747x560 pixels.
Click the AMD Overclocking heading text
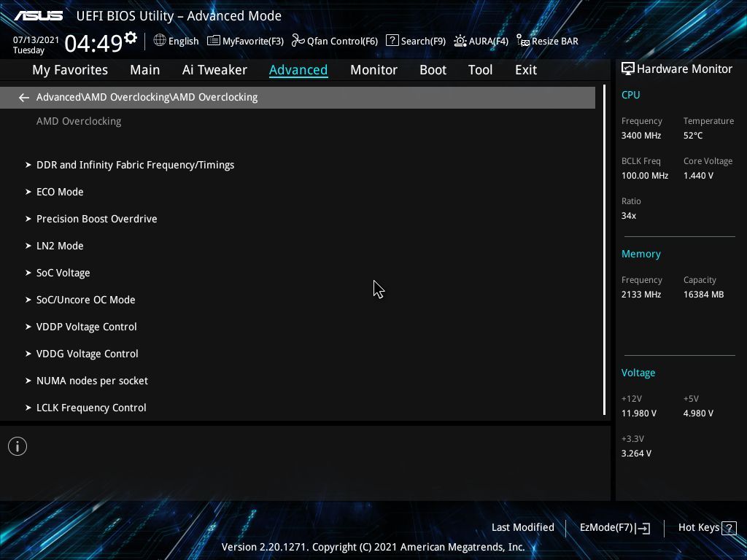[79, 122]
